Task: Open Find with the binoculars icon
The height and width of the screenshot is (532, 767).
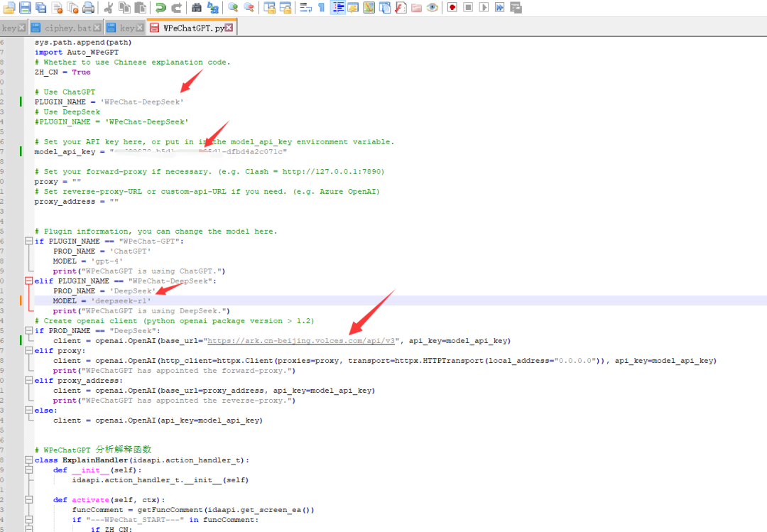Action: pos(197,8)
